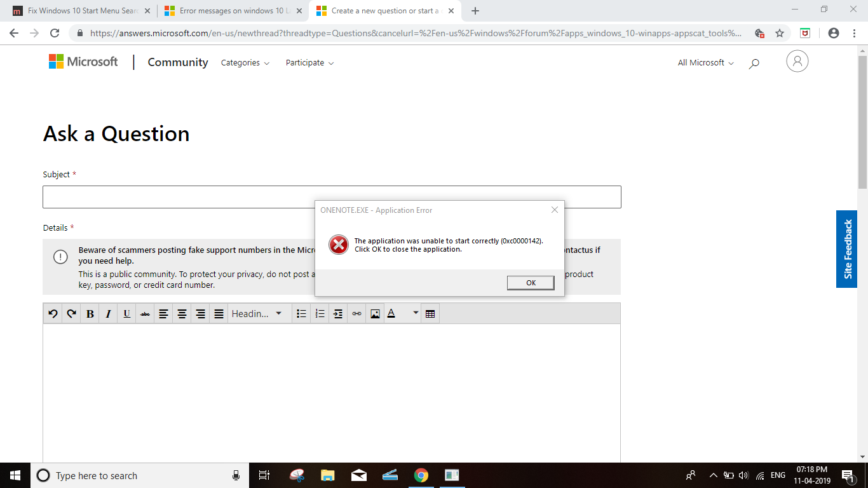Bookmark this page with the star
The height and width of the screenshot is (488, 868).
(x=780, y=33)
